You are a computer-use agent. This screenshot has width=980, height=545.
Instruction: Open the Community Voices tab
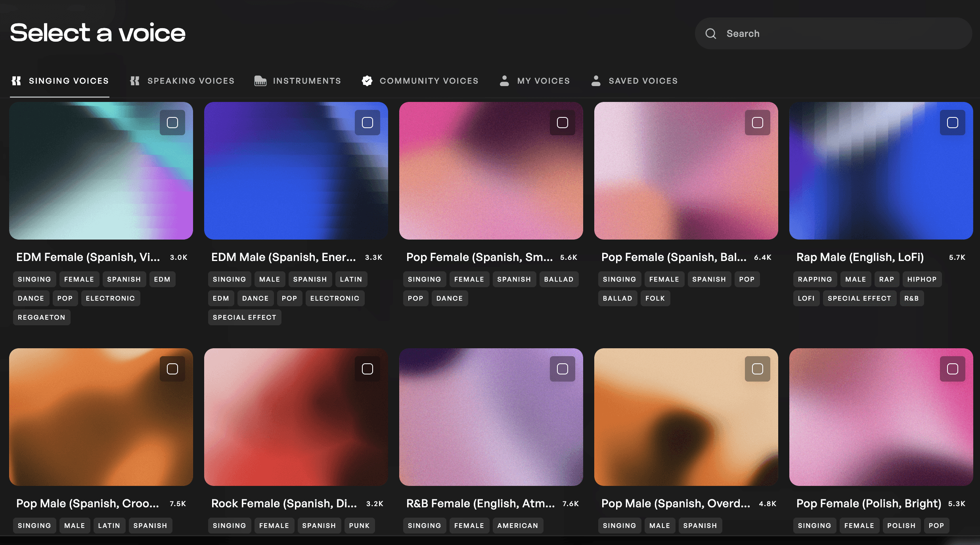(x=420, y=81)
